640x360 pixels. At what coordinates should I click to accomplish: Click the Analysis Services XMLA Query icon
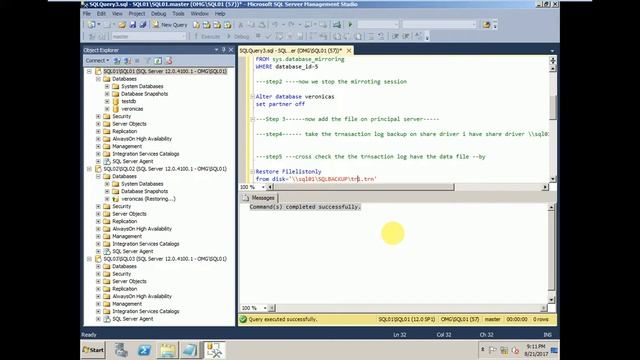pyautogui.click(x=228, y=25)
